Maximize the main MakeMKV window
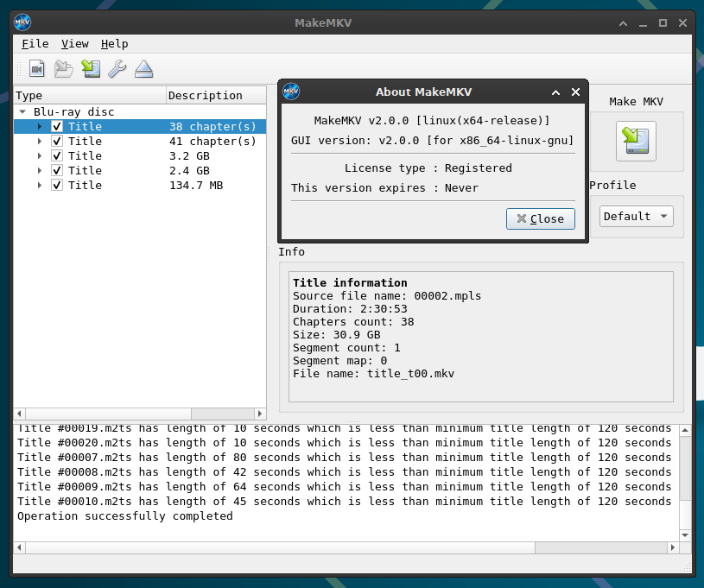 663,23
